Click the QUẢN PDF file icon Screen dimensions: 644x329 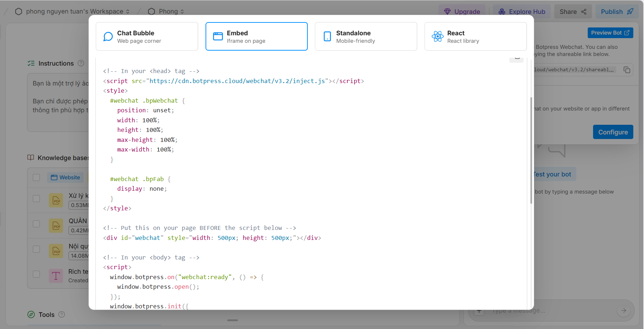click(56, 226)
